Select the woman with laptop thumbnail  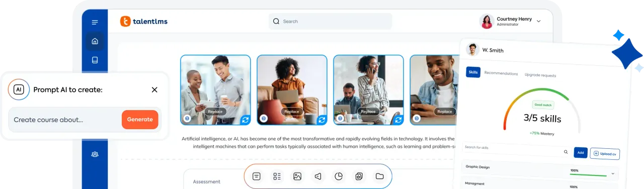pos(292,89)
